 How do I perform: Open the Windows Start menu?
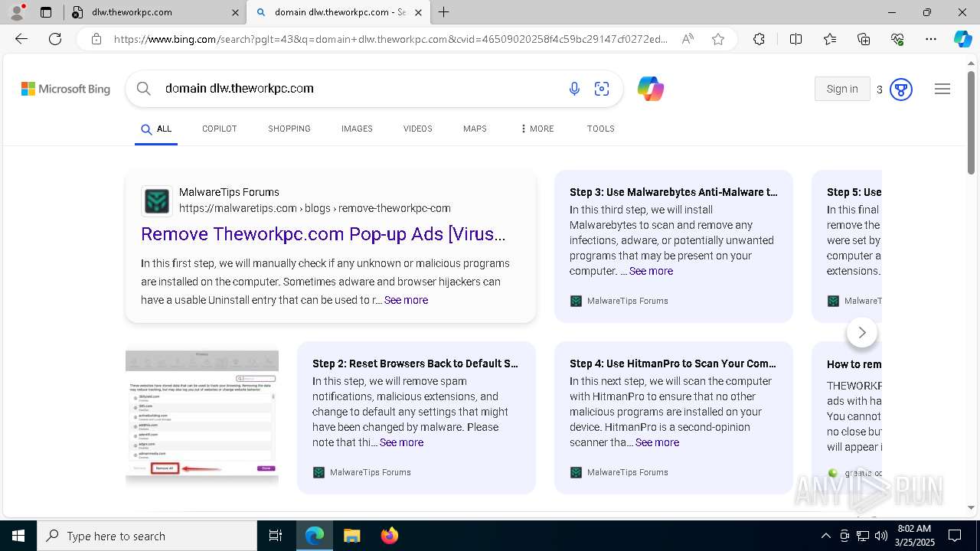tap(18, 536)
